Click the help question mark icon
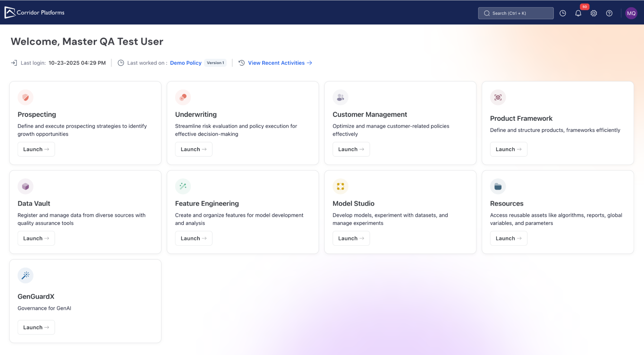Image resolution: width=644 pixels, height=355 pixels. pos(609,13)
